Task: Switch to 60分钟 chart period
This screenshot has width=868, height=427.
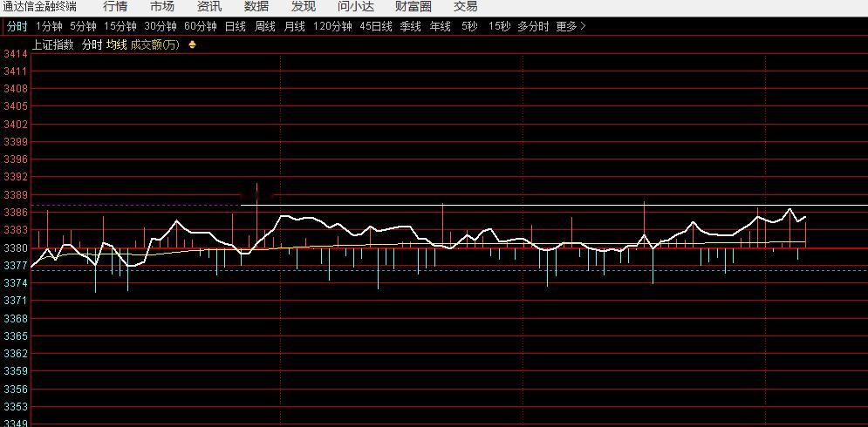Action: coord(201,26)
